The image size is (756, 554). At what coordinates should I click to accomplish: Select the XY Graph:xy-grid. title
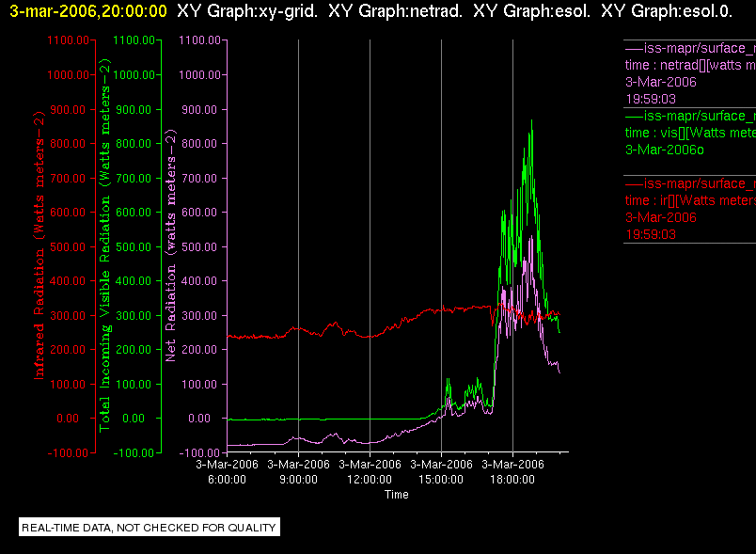coord(247,11)
